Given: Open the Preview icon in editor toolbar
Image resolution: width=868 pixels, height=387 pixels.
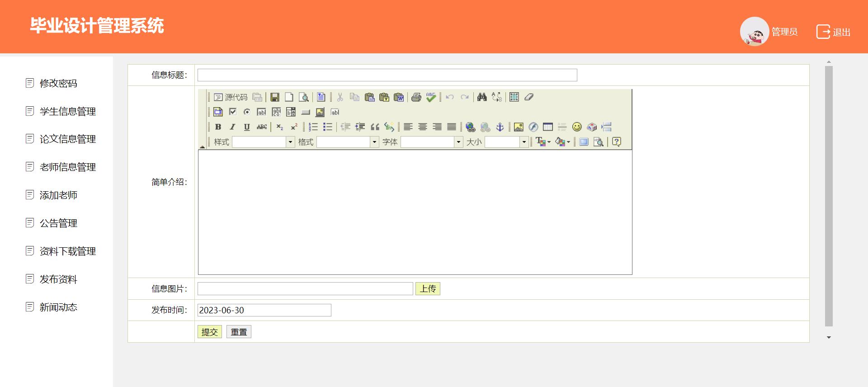Looking at the screenshot, I should 304,97.
